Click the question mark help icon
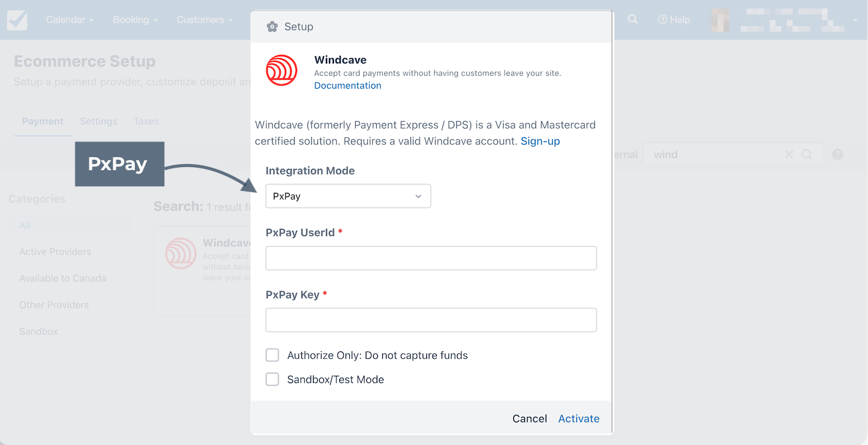This screenshot has height=445, width=868. [x=838, y=154]
